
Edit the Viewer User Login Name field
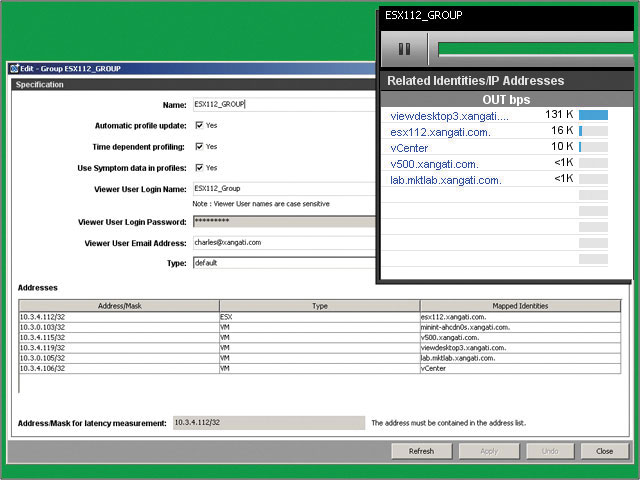pos(284,189)
